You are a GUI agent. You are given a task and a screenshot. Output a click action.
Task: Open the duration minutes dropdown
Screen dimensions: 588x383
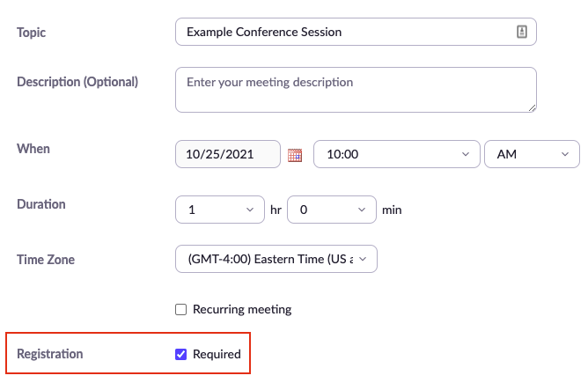click(x=332, y=210)
